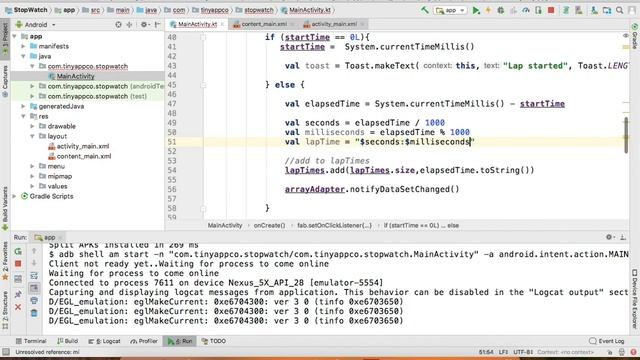This screenshot has width=640, height=360.
Task: Collapse the res folder
Action: click(24, 116)
